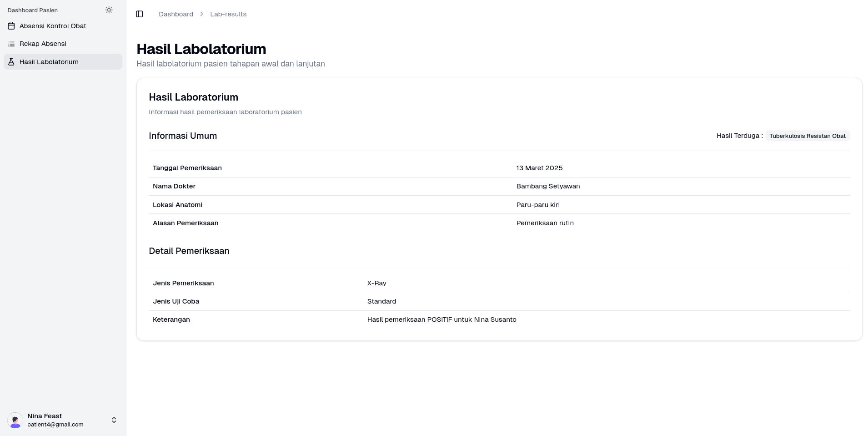868x436 pixels.
Task: Click the sidebar collapse panel icon
Action: click(140, 14)
